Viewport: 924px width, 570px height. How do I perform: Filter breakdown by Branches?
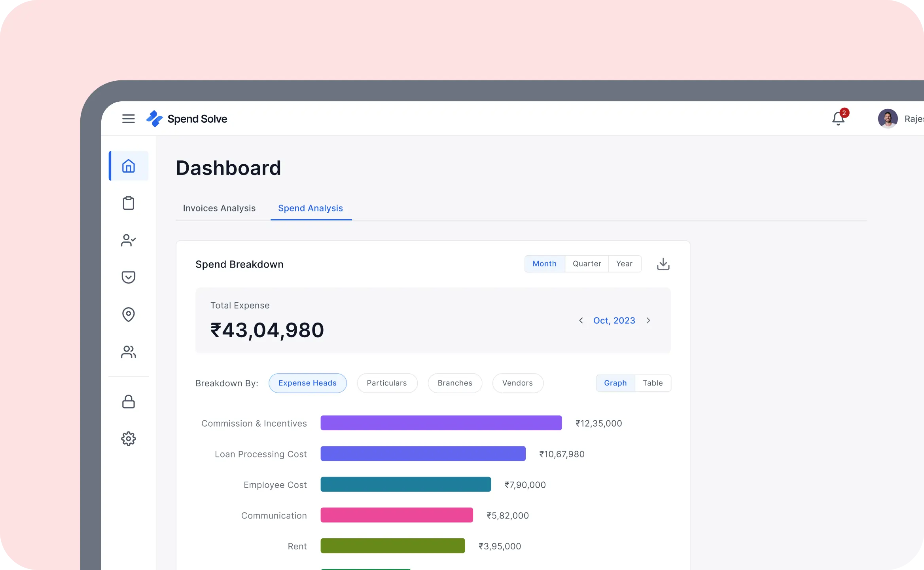pyautogui.click(x=455, y=383)
